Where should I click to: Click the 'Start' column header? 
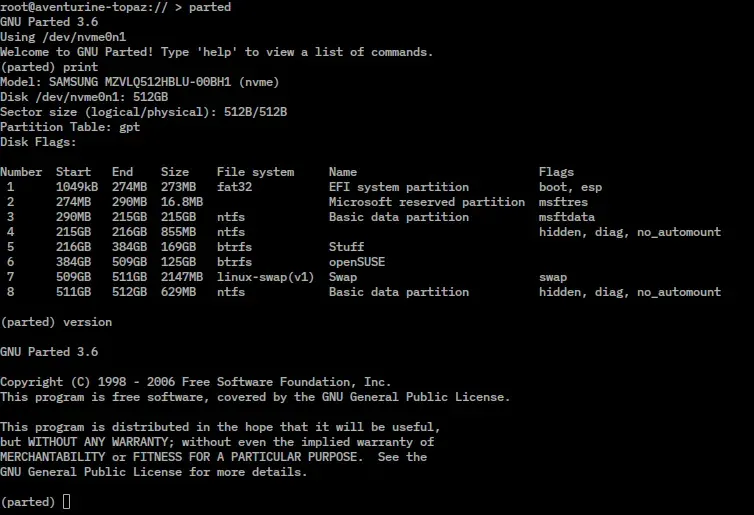(x=74, y=172)
